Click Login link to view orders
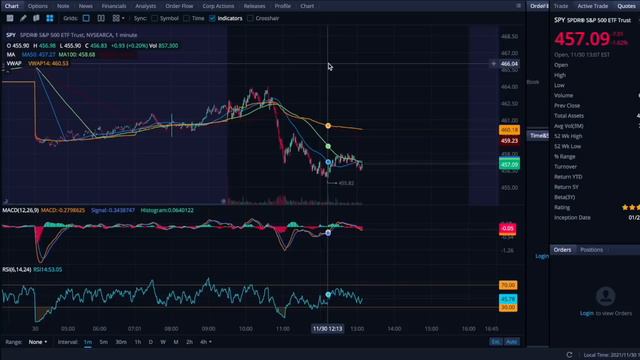 coord(587,313)
